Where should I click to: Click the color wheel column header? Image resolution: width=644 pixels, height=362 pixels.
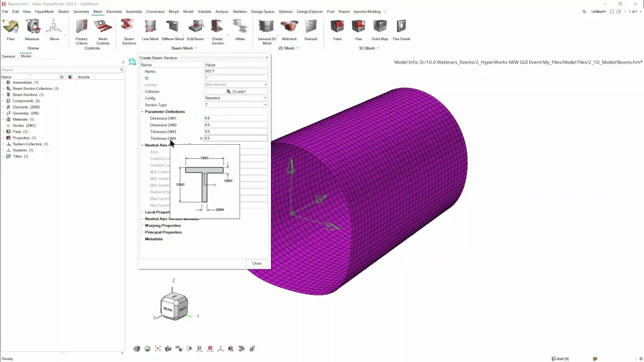70,76
